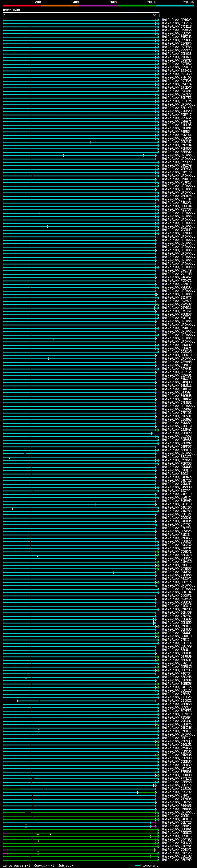Screen dimensions: 197x868
Task: Click hit label UniRef100_B3S3Z3
Action: (176, 457)
